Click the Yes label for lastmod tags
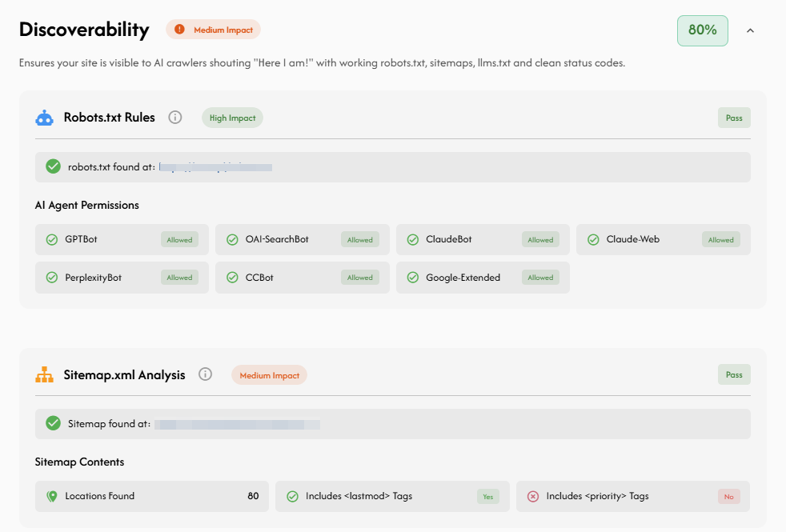The width and height of the screenshot is (786, 532). (487, 496)
